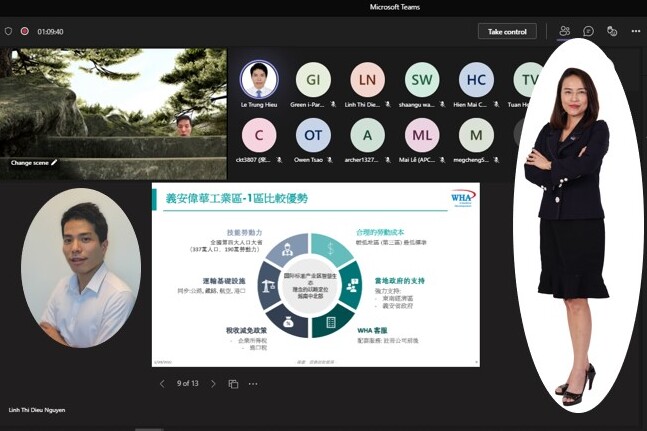The image size is (647, 431).
Task: Go to the previous slide
Action: coord(162,384)
